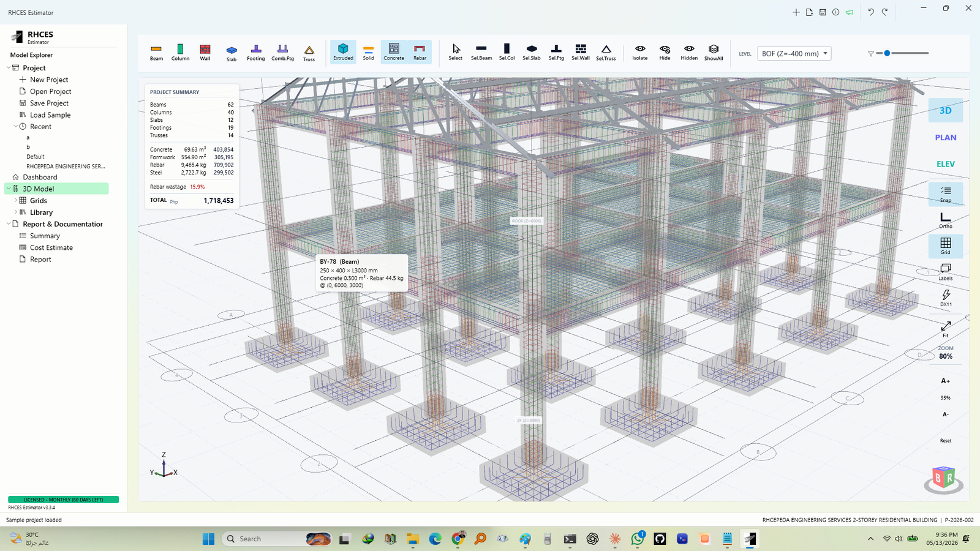Image resolution: width=980 pixels, height=551 pixels.
Task: Click the Sel.Col filter tool
Action: 507,53
